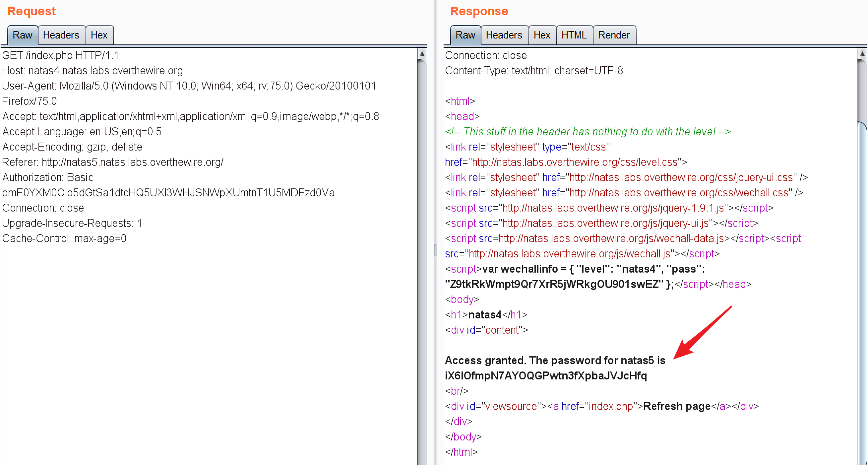Click the green HTML comment about the header
868x465 pixels.
coord(588,132)
